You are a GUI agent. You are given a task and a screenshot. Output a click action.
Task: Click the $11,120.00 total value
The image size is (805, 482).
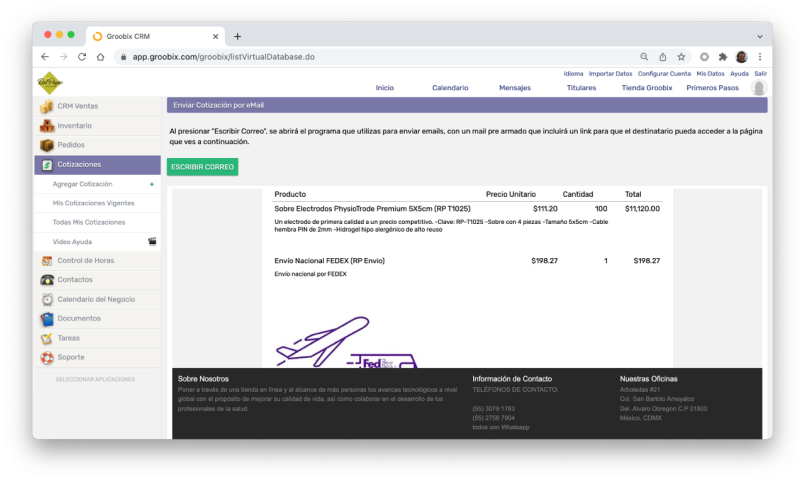pos(642,209)
